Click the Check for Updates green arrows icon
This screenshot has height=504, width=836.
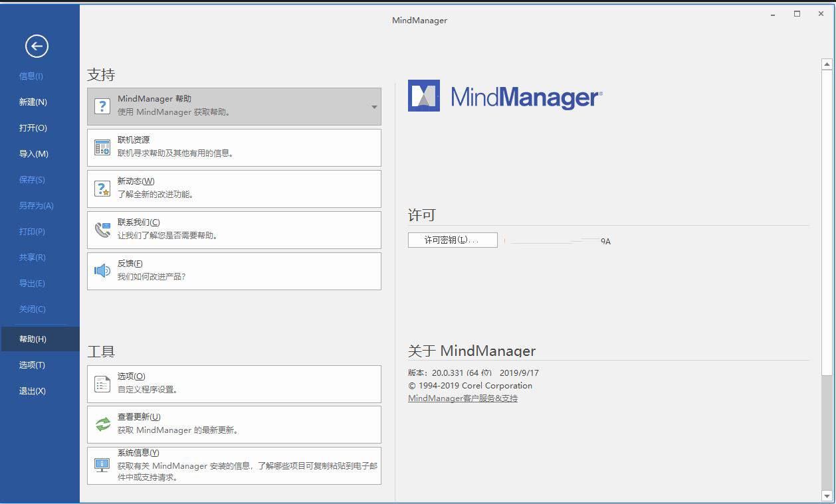pyautogui.click(x=102, y=424)
